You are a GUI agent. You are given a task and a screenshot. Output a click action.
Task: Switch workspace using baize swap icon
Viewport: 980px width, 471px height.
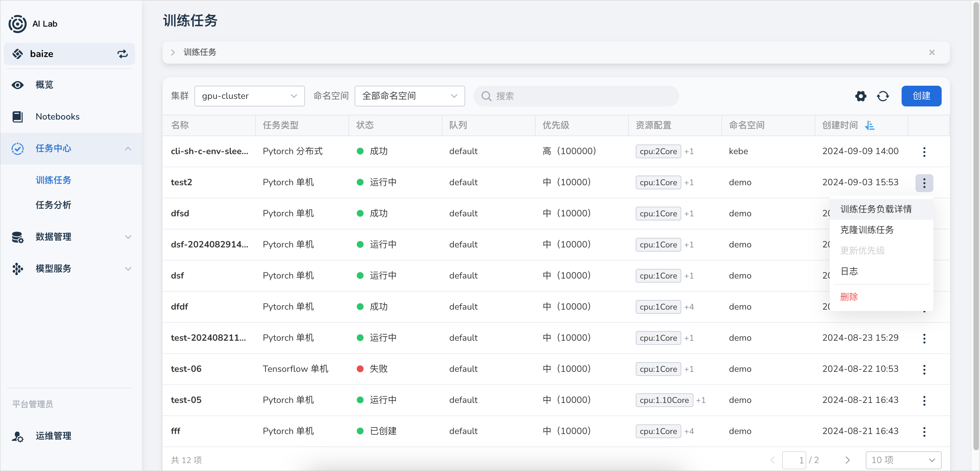pos(123,54)
